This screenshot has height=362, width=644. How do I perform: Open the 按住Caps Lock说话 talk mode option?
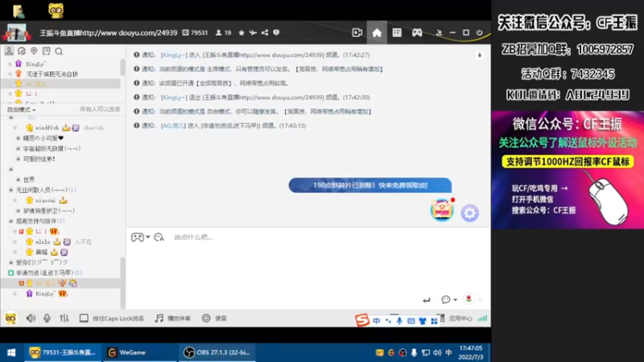(111, 318)
